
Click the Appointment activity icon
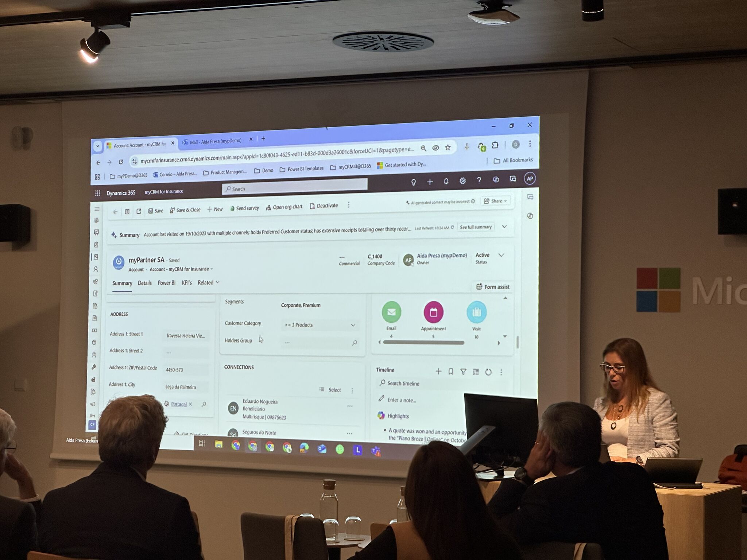(x=433, y=312)
